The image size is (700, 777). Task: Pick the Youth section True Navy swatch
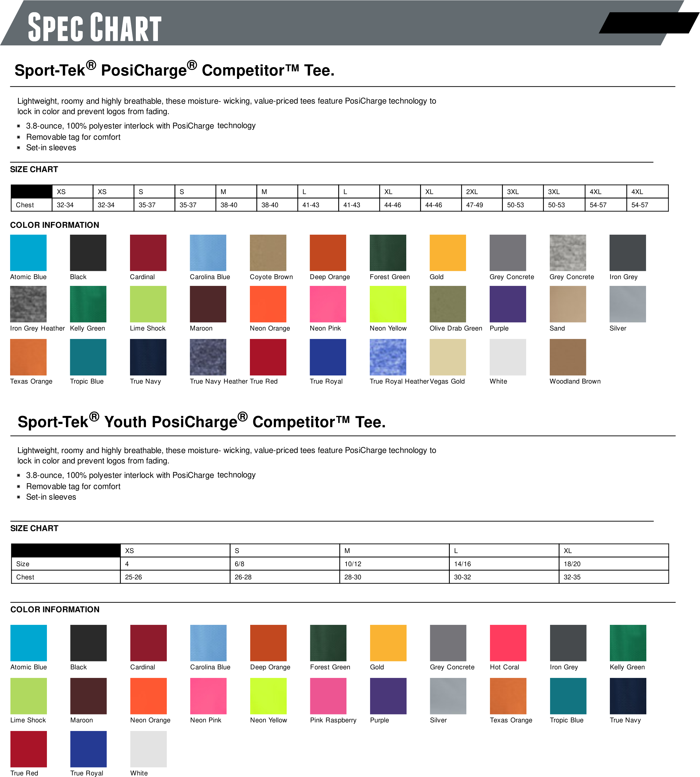[628, 696]
